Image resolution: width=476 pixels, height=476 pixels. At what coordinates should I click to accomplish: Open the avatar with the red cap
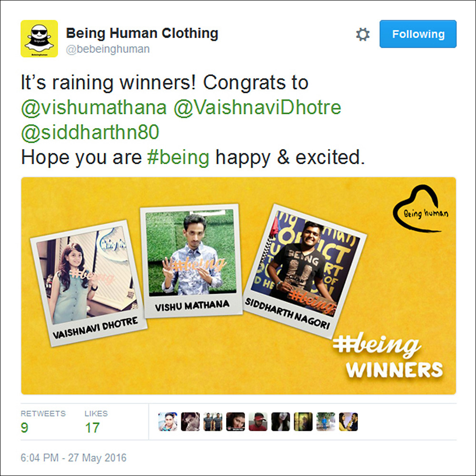coord(258,422)
